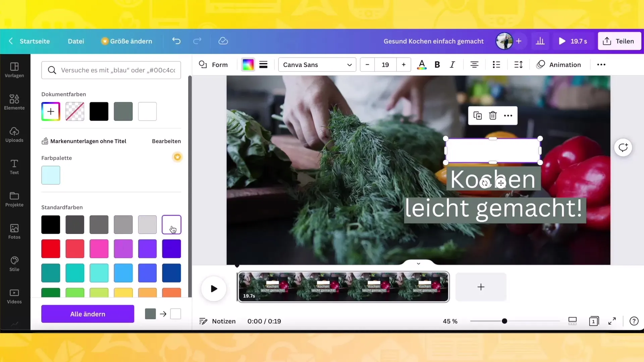This screenshot has width=644, height=362.
Task: Click the undo arrow
Action: pyautogui.click(x=176, y=41)
